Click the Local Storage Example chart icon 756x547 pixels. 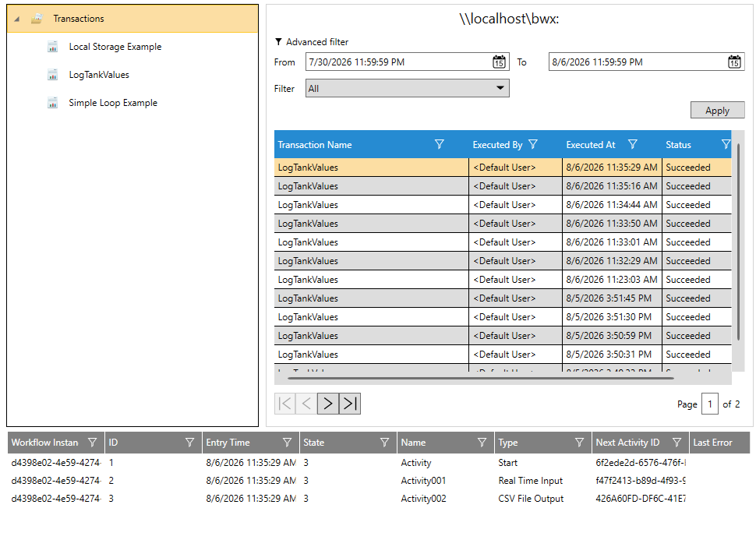click(x=52, y=47)
